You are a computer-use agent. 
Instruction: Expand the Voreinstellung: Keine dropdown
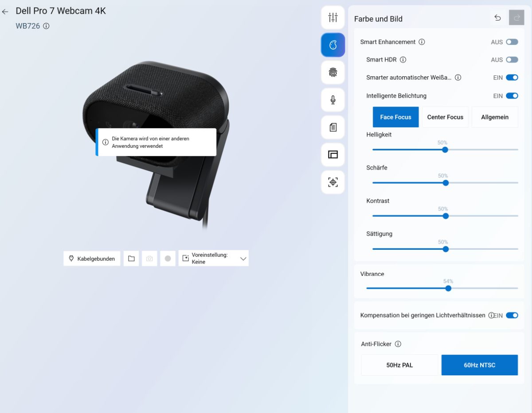coord(214,258)
